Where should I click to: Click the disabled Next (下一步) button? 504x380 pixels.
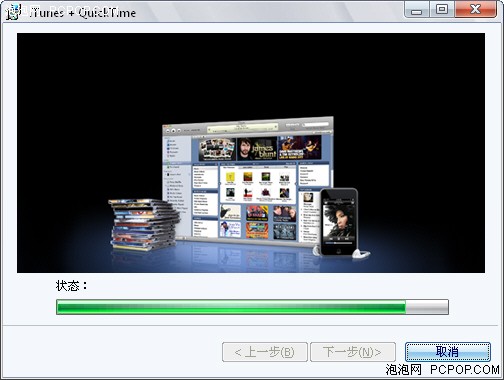tap(353, 352)
